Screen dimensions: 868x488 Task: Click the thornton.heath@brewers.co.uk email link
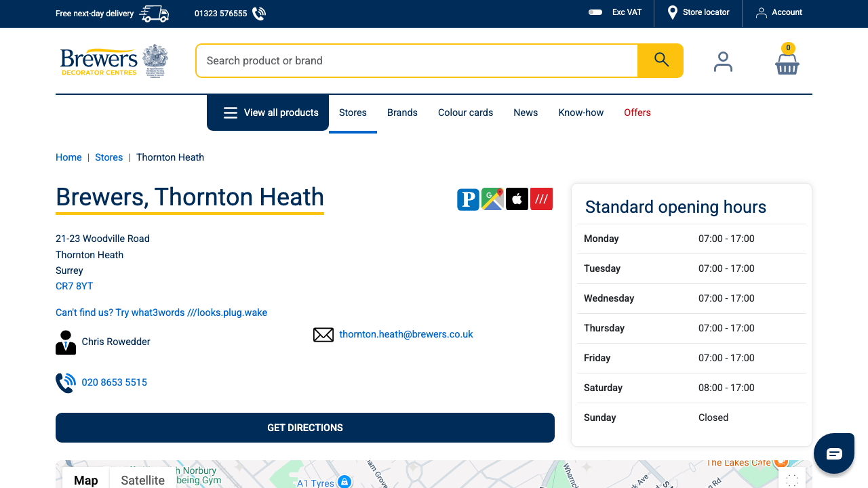pos(406,334)
